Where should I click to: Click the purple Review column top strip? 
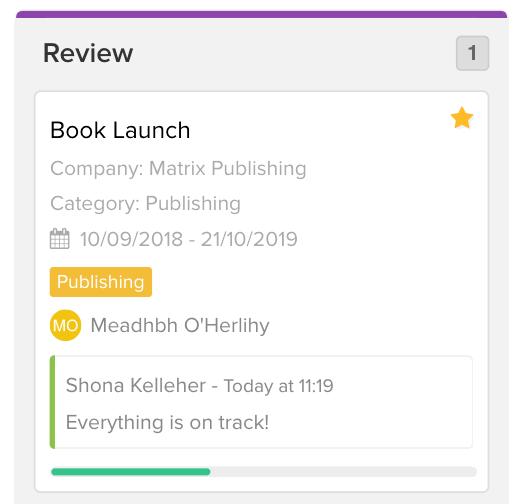(261, 14)
